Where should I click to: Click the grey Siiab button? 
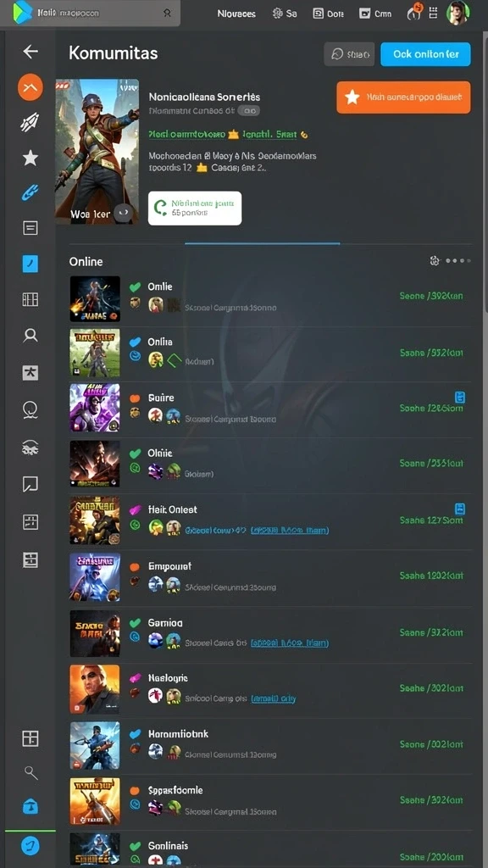point(349,54)
